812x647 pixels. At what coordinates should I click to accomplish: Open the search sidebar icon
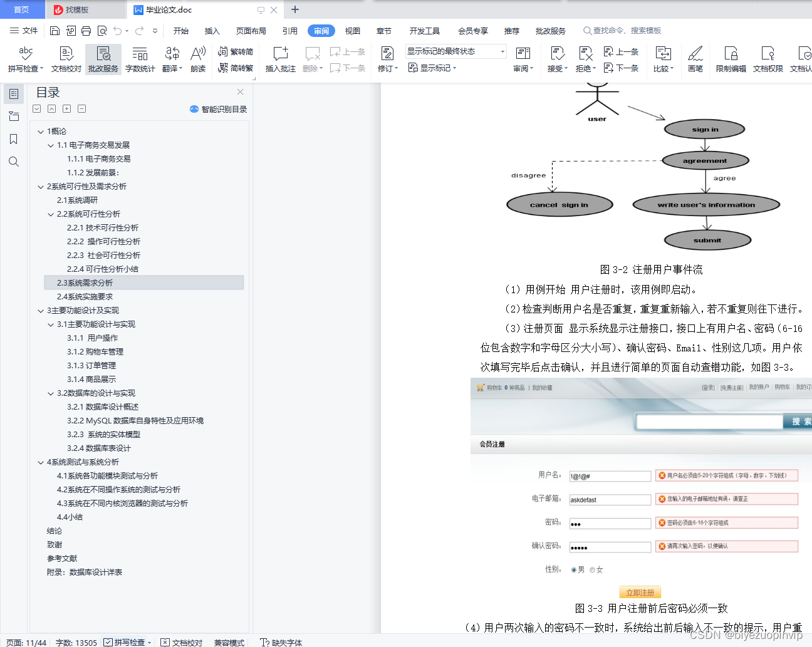coord(14,162)
